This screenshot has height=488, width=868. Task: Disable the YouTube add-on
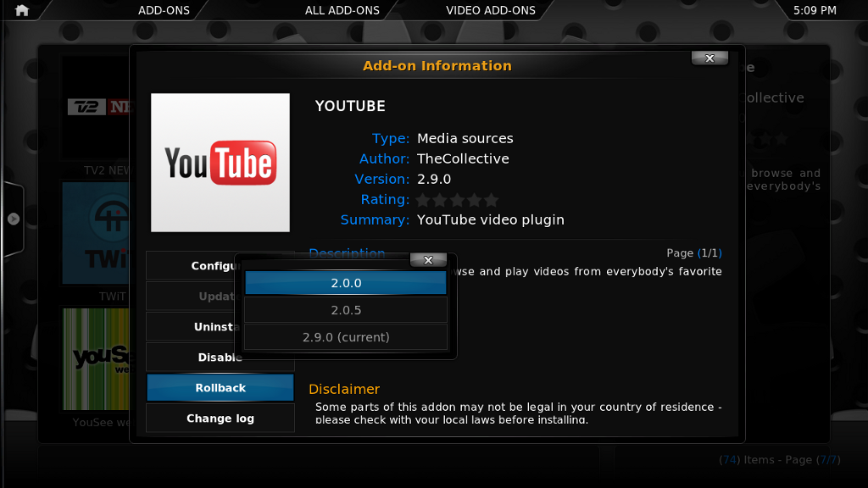(x=191, y=358)
